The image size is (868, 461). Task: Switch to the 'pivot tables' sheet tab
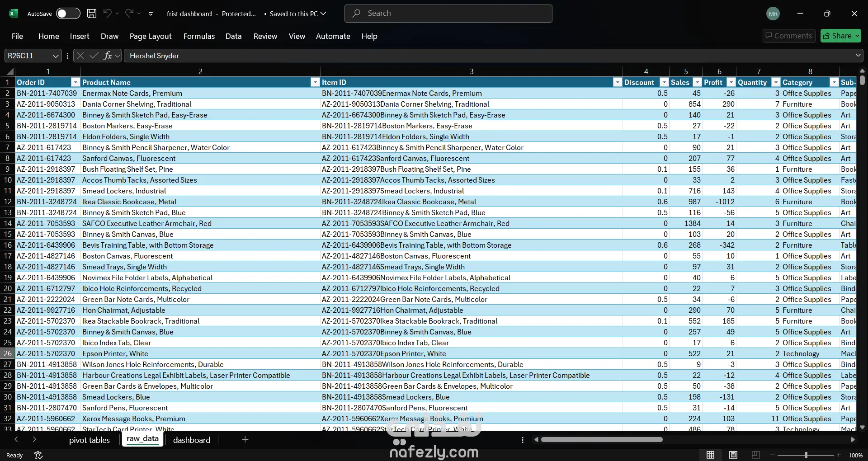(x=90, y=440)
